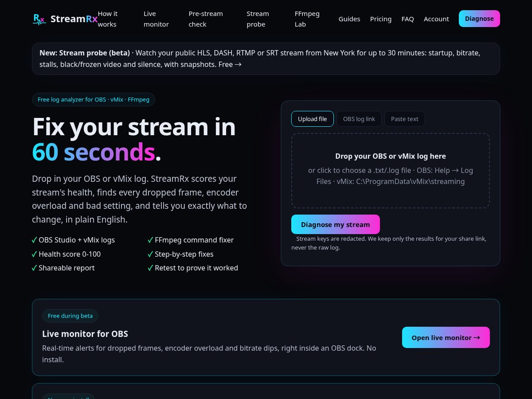Screen dimensions: 532x399
Task: Click the 'Health score 0-100' feature text
Action: tap(70, 254)
